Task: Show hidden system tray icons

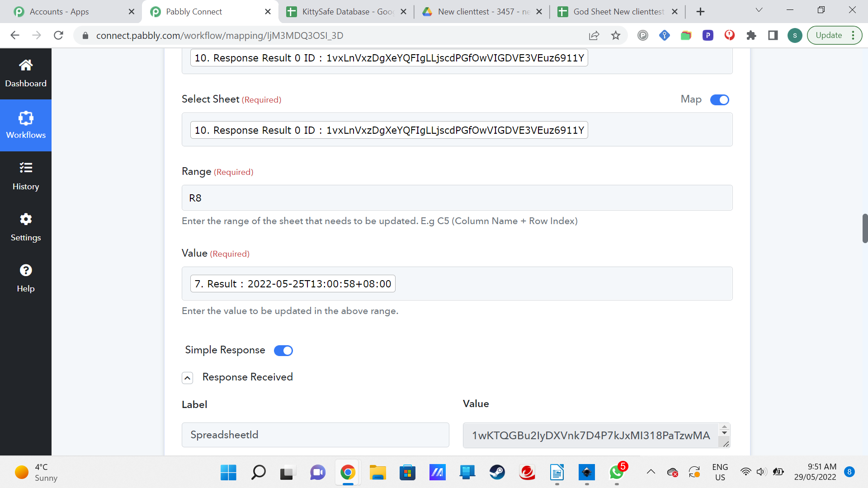Action: click(x=651, y=472)
